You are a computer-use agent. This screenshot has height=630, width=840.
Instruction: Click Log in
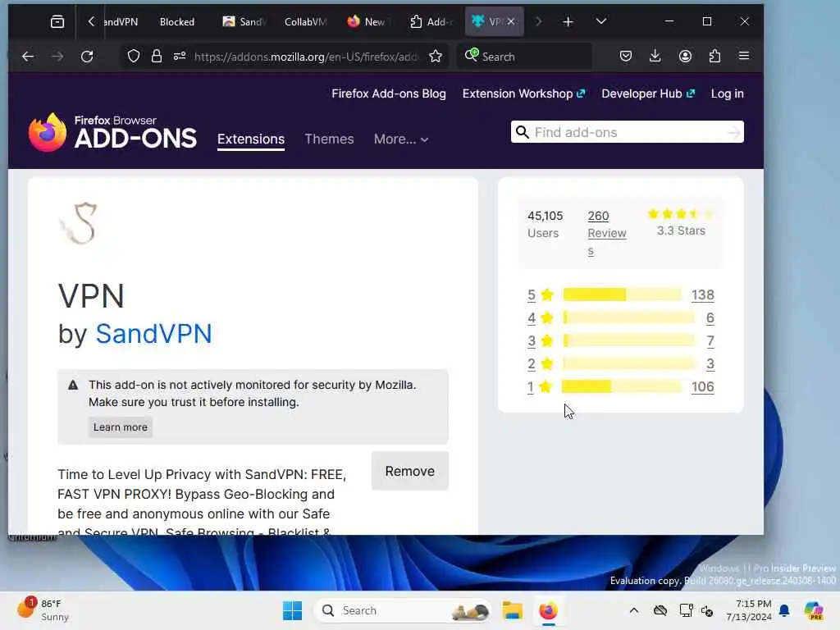click(x=727, y=94)
